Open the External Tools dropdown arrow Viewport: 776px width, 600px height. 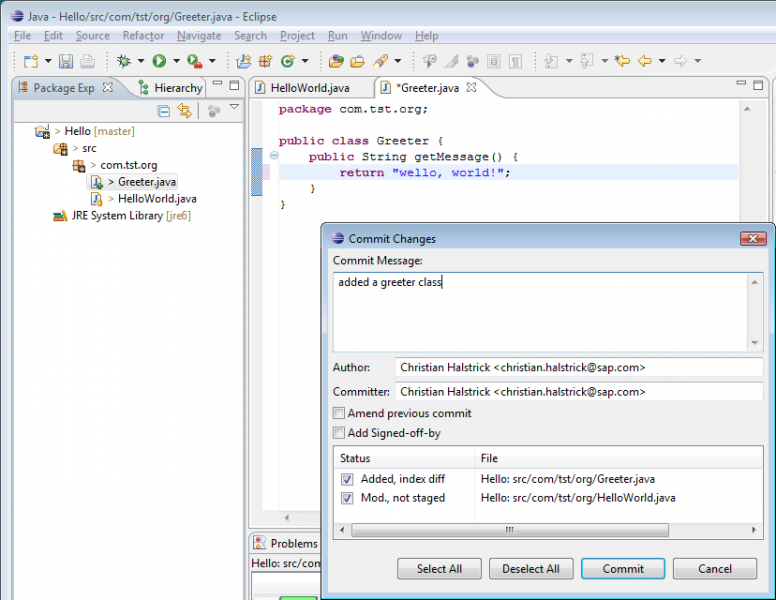[x=212, y=61]
